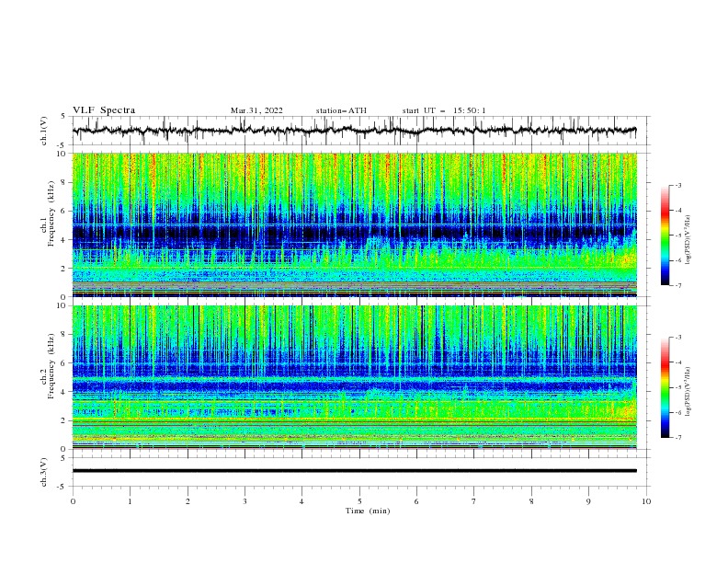Click the "2" tick on the time axis
728x563 pixels.
(x=188, y=501)
